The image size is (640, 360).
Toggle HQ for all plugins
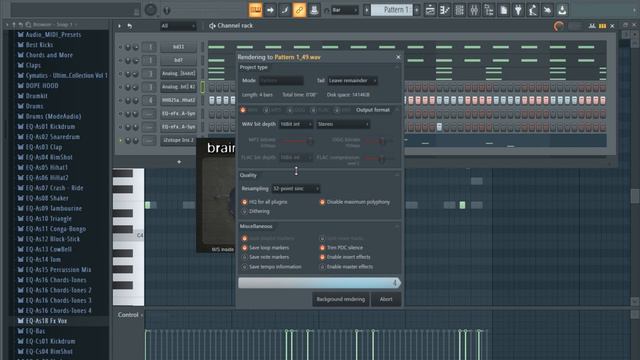(244, 202)
